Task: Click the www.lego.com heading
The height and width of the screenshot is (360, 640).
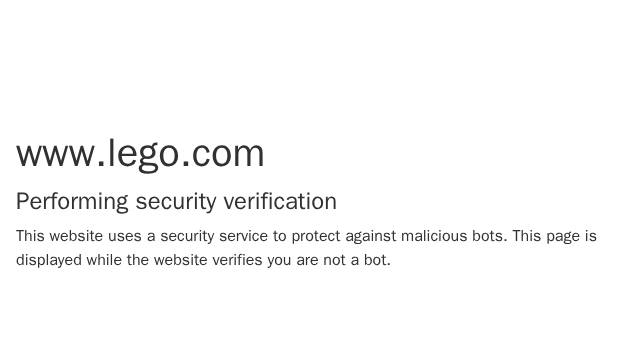Action: coord(140,155)
